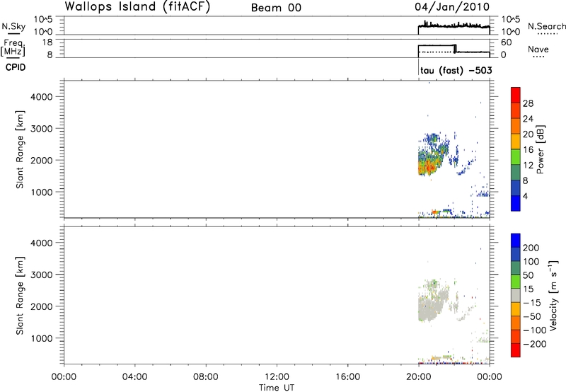Image resolution: width=566 pixels, height=392 pixels.
Task: Click the "Velocity [m s-1]" colorbar title
Action: tap(553, 295)
